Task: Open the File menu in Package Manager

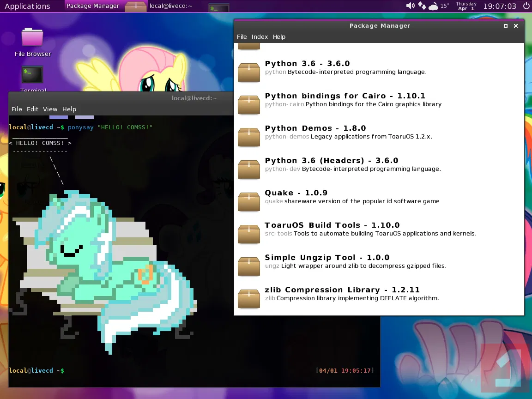Action: [242, 36]
